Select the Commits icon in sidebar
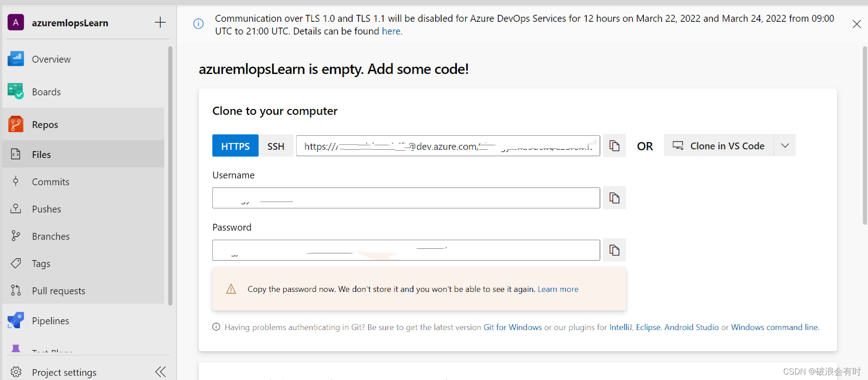This screenshot has width=868, height=380. point(16,182)
